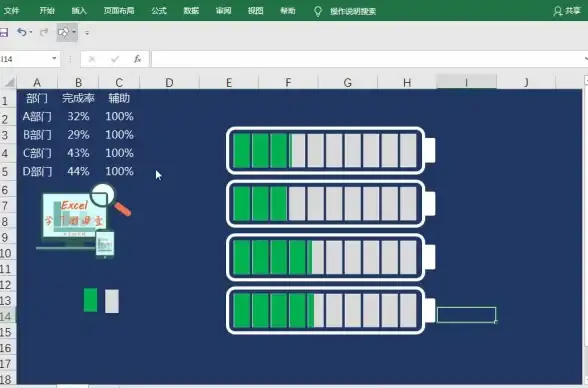Click the 43% completion cell
The height and width of the screenshot is (388, 588).
(78, 153)
